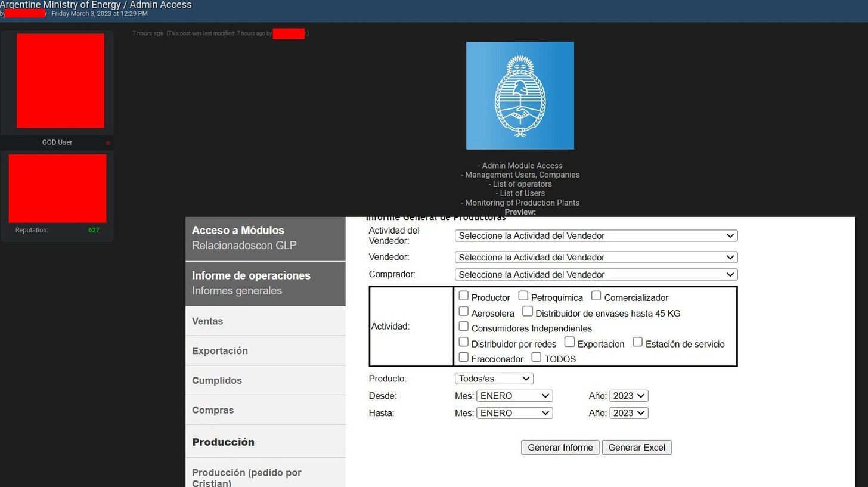868x487 pixels.
Task: Open the Desde Año dropdown
Action: [x=629, y=396]
